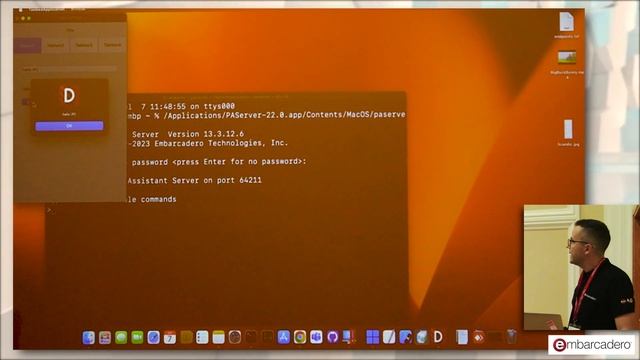Open the desktop video thumbnail with landscape
The width and height of the screenshot is (640, 360).
tap(567, 57)
